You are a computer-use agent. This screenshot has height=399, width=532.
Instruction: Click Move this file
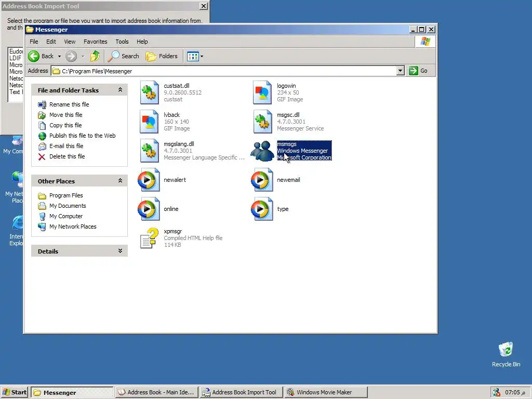pyautogui.click(x=66, y=115)
